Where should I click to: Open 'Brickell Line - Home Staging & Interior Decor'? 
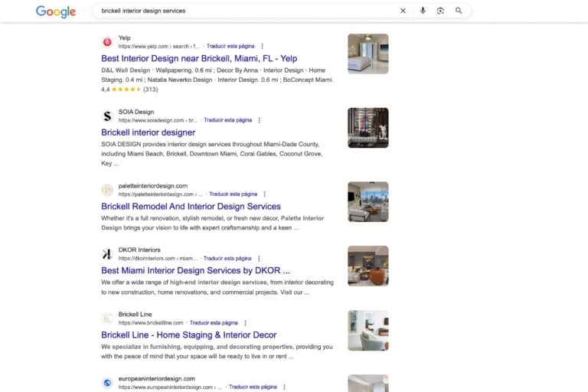[188, 335]
